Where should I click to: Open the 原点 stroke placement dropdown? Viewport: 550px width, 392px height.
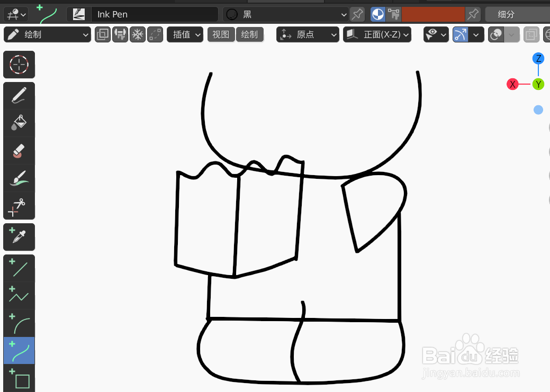pos(308,34)
